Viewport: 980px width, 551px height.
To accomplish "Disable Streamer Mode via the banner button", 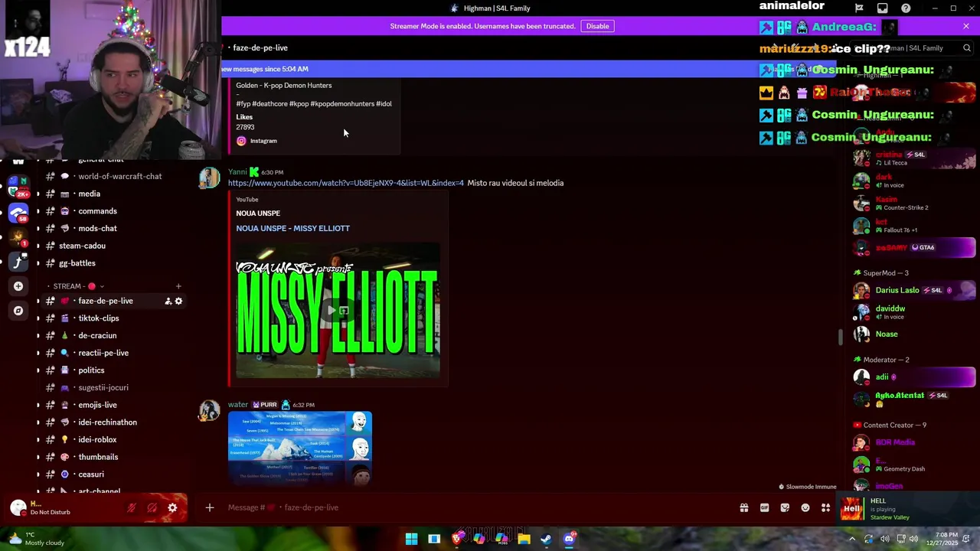I will (597, 26).
